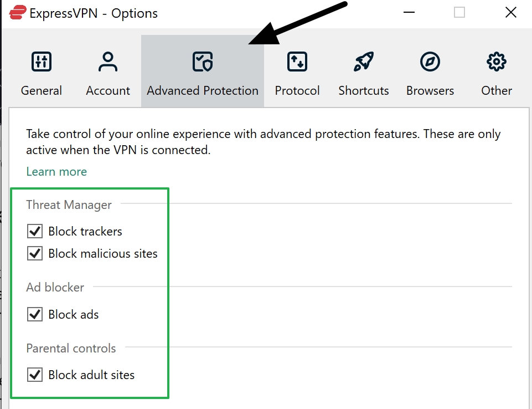Switch to the Protocol tab
532x409 pixels.
pyautogui.click(x=297, y=90)
